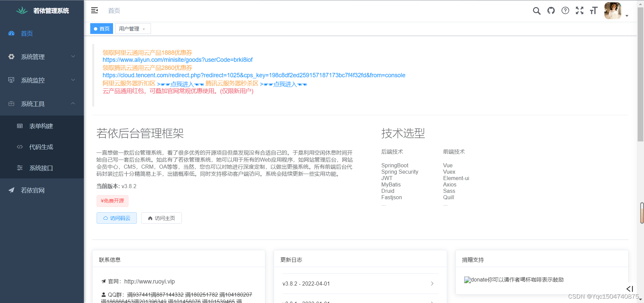Open the 若依官网 sidebar link
Viewport: 644px width, 303px height.
[x=42, y=190]
